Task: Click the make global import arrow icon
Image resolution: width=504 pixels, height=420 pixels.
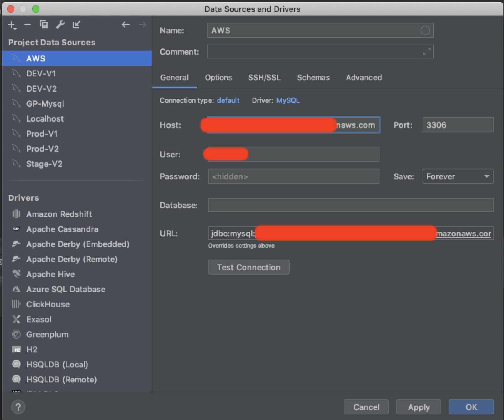Action: click(76, 24)
